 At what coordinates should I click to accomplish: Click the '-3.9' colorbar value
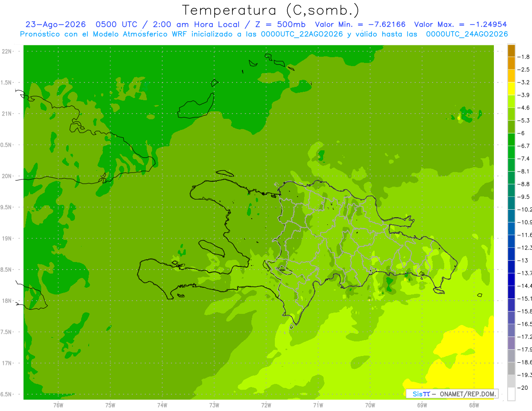click(524, 95)
